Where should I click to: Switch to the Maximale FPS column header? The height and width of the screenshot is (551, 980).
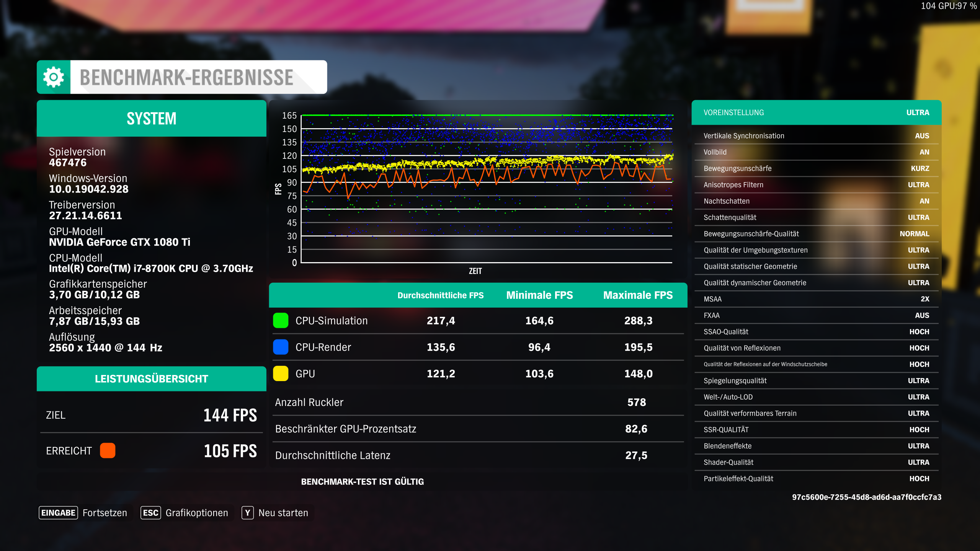637,295
